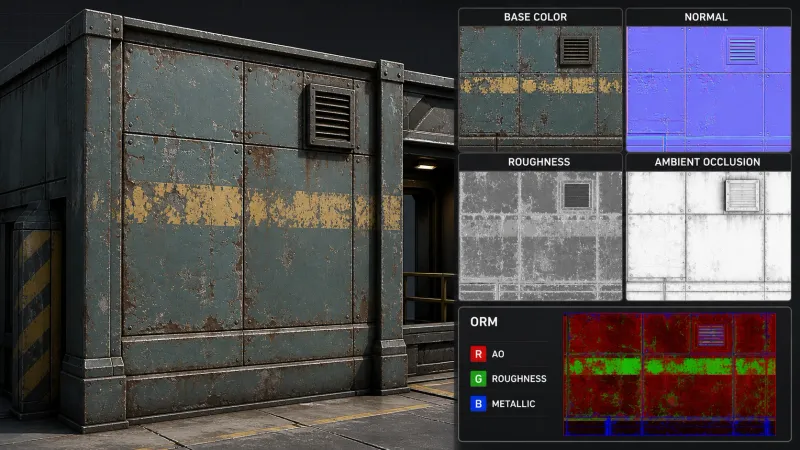Click the AO legend label
Screen dimensions: 800x450
click(x=498, y=354)
